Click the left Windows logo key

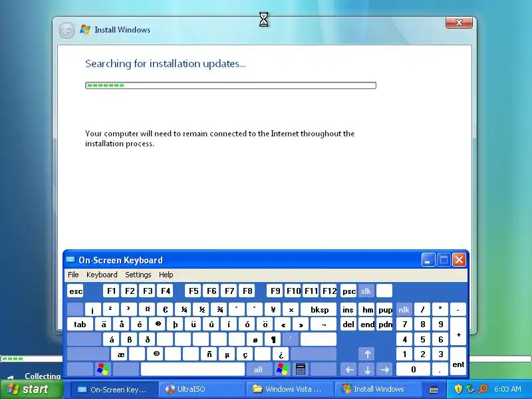coord(103,369)
